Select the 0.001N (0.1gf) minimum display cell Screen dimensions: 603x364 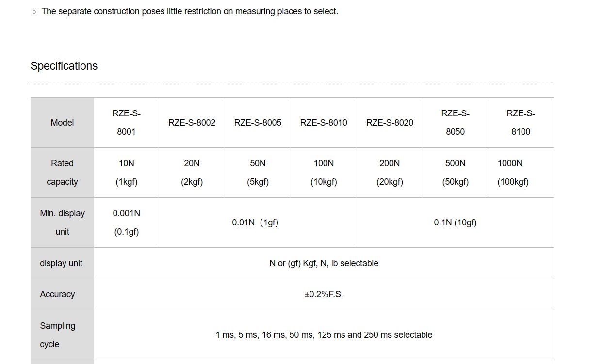click(126, 222)
